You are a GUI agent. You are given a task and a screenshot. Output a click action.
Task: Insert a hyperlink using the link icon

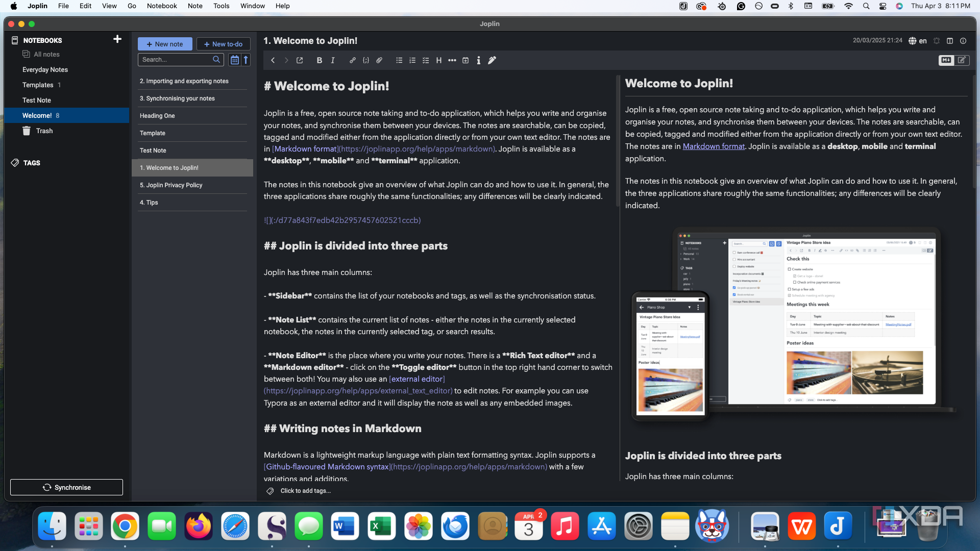click(x=352, y=60)
